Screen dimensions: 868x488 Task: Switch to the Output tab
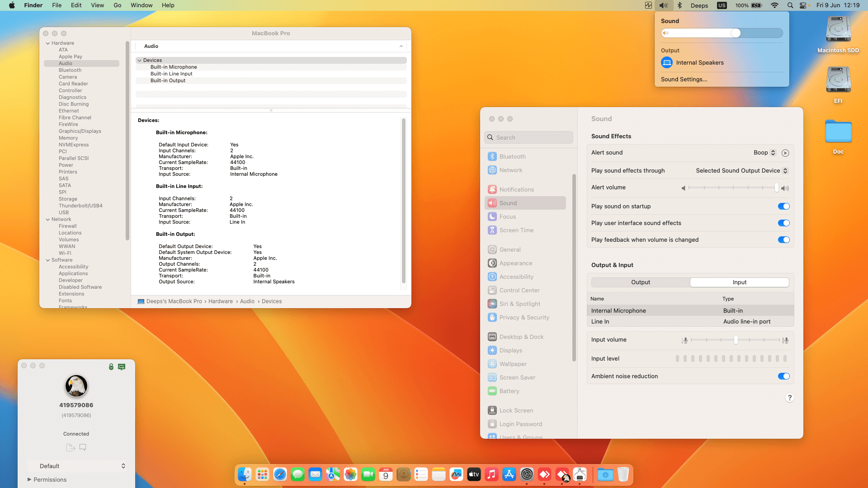coord(640,282)
